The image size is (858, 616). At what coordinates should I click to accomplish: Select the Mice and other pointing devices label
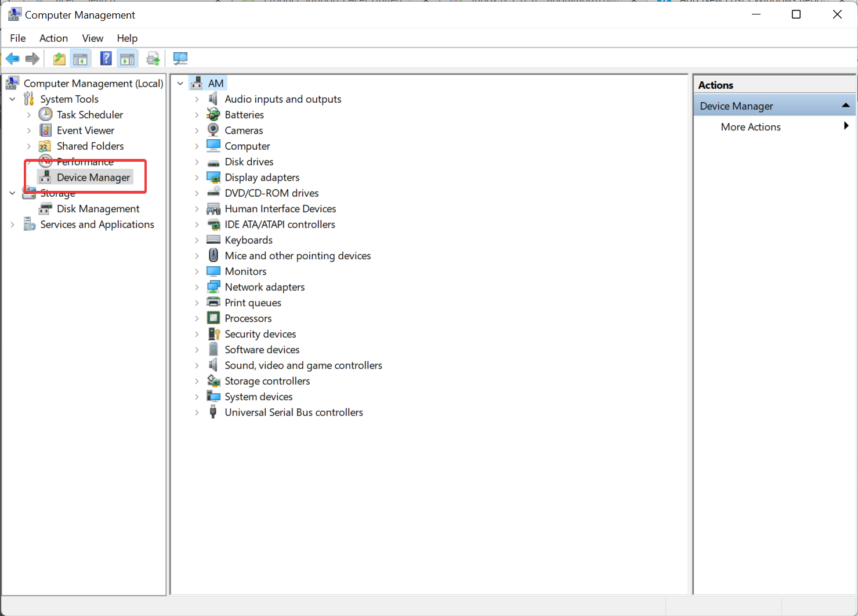(x=298, y=256)
